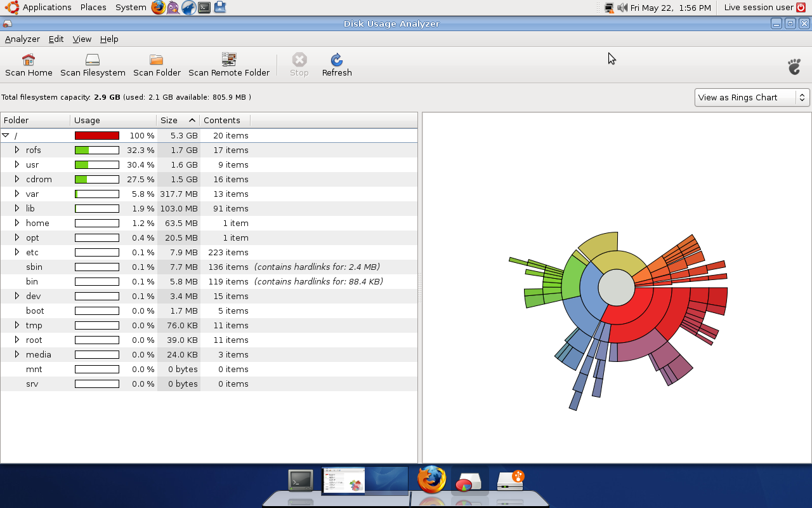812x508 pixels.
Task: Open Firefox from the top panel
Action: [159, 8]
